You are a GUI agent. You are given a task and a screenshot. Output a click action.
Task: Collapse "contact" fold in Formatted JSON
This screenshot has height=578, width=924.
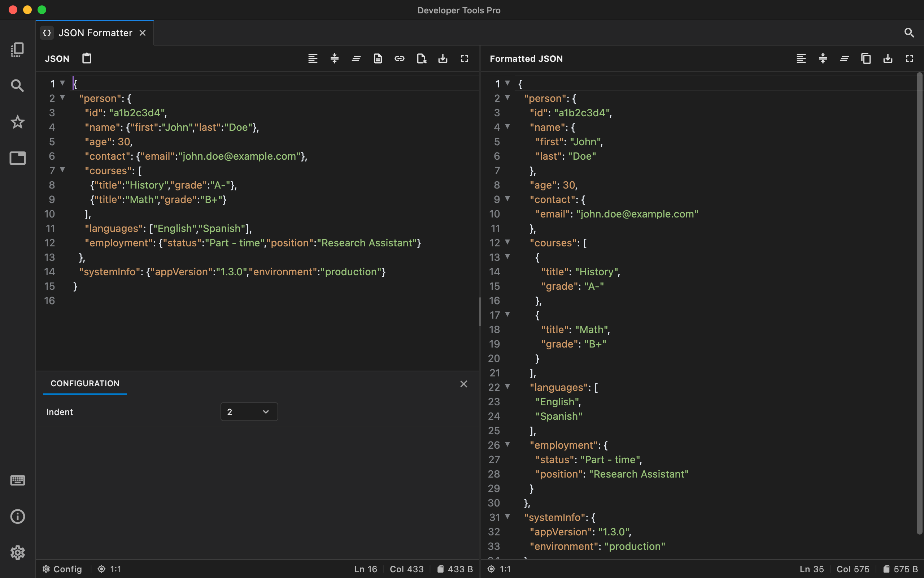click(x=507, y=198)
